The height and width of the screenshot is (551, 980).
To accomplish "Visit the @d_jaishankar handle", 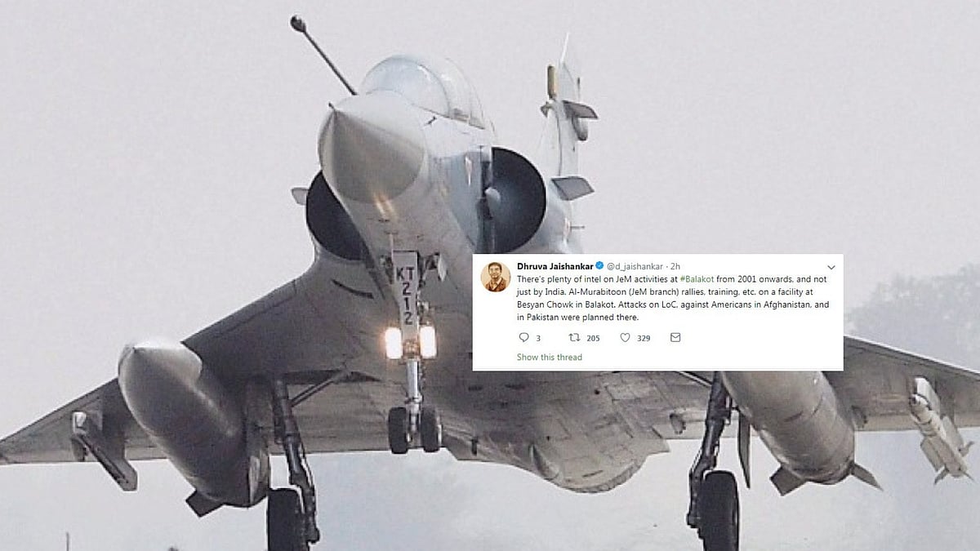I will [x=635, y=266].
